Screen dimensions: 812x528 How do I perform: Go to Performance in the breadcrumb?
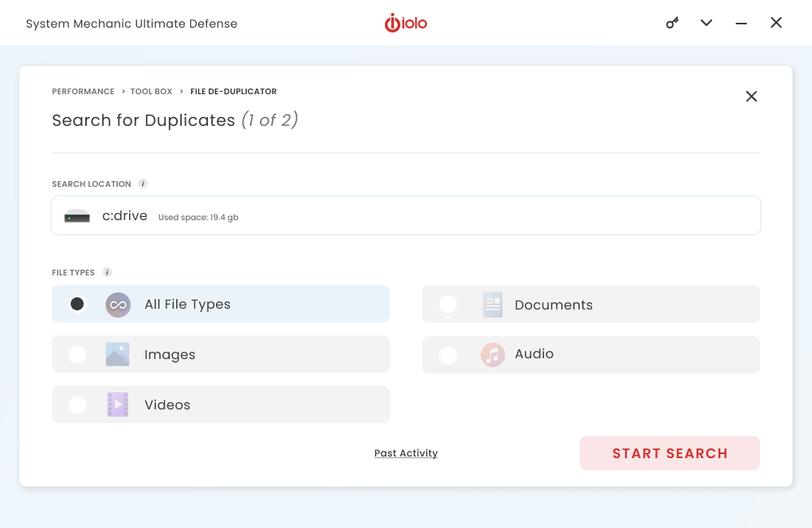pos(83,92)
